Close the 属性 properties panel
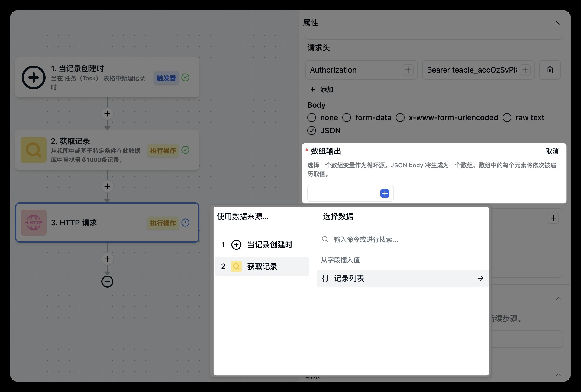 (x=557, y=23)
